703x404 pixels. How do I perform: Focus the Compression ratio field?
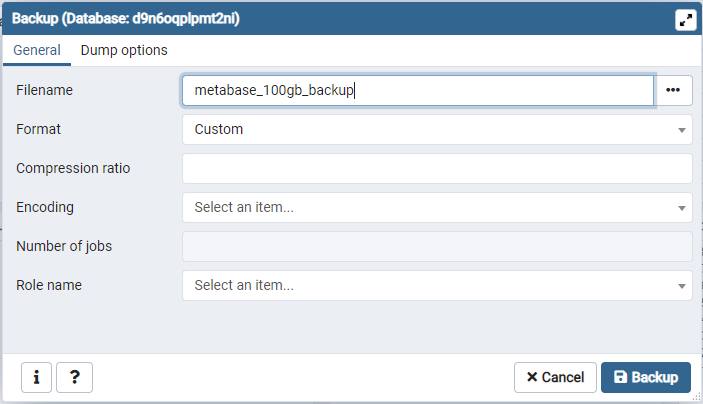(437, 168)
